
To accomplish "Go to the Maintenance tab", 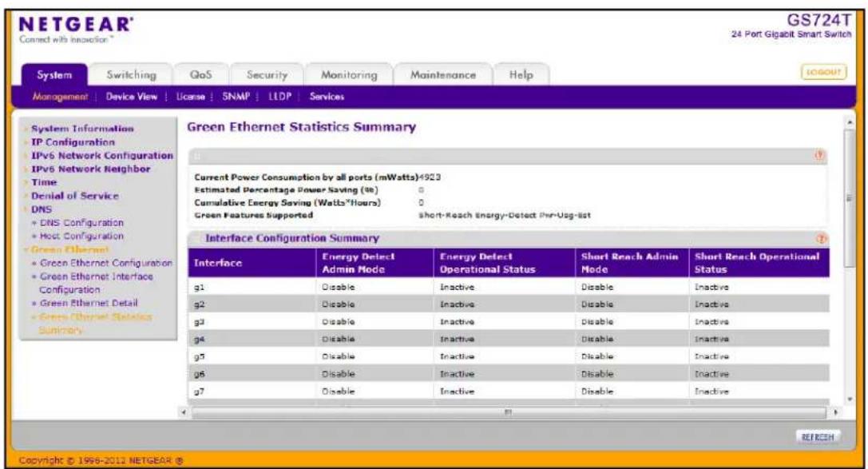I will pyautogui.click(x=443, y=75).
